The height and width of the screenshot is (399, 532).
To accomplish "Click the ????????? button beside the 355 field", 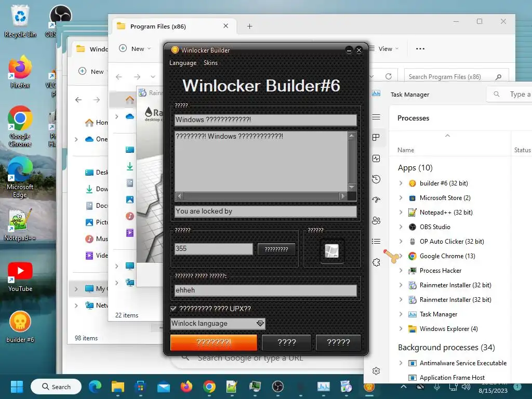I will pyautogui.click(x=276, y=249).
